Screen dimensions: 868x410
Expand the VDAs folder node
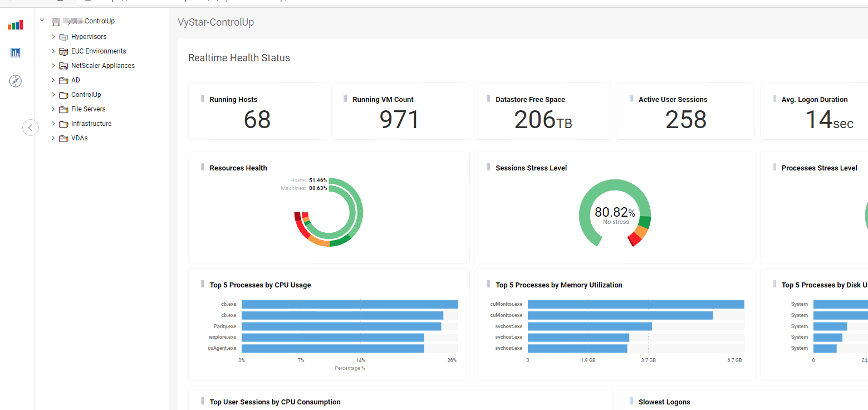(x=53, y=138)
